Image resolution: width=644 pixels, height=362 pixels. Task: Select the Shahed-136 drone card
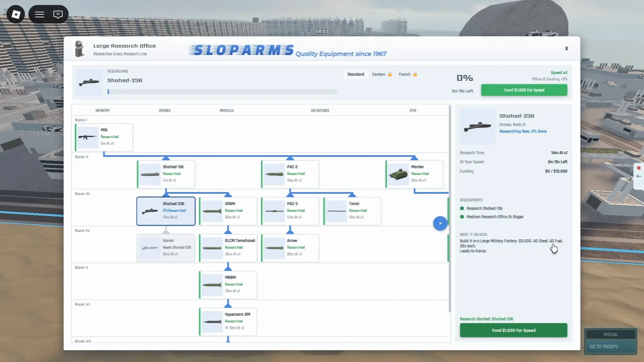point(166,174)
